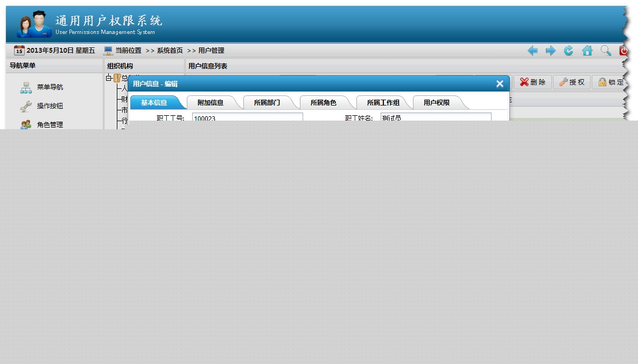Open search with the magnifier icon
The image size is (638, 364).
[605, 50]
